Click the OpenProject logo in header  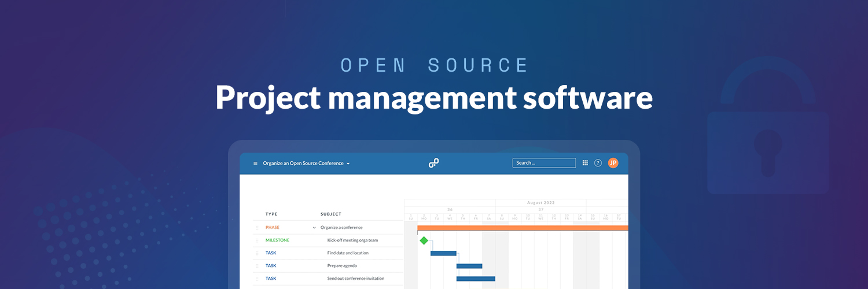tap(433, 164)
